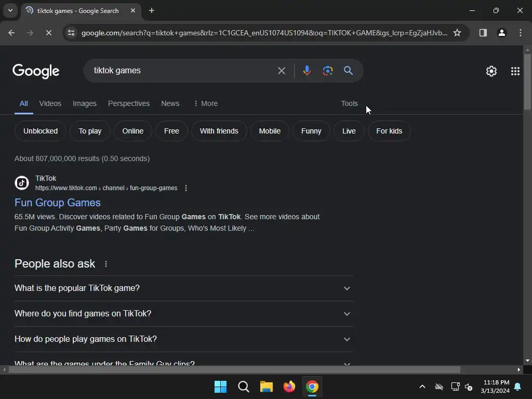532x399 pixels.
Task: Expand What is the popular TikTok game?
Action: [x=183, y=288]
